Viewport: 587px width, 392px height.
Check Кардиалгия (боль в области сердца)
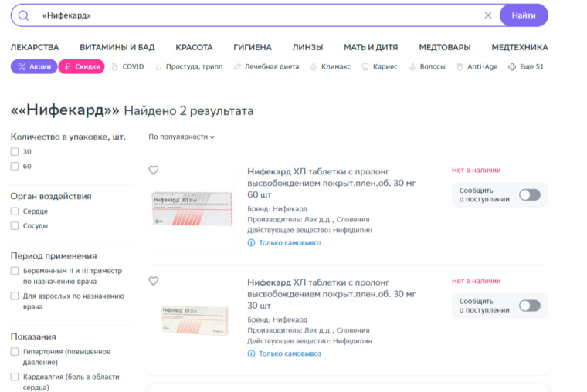[15, 377]
